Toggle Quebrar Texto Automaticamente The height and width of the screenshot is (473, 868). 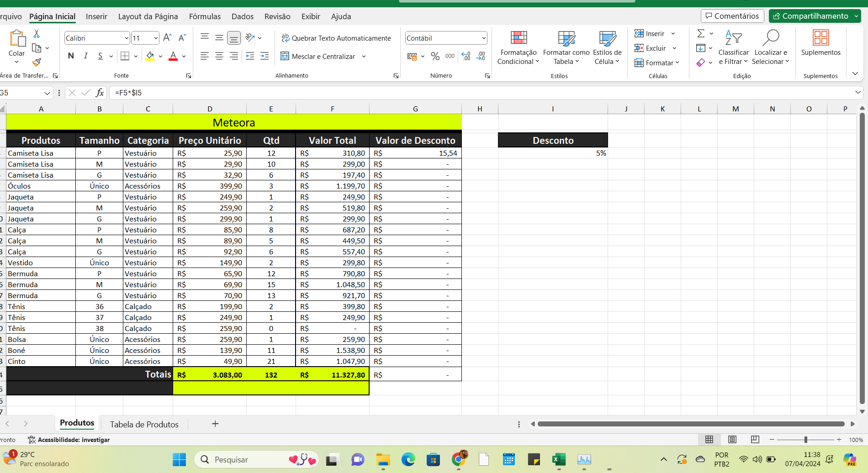336,38
